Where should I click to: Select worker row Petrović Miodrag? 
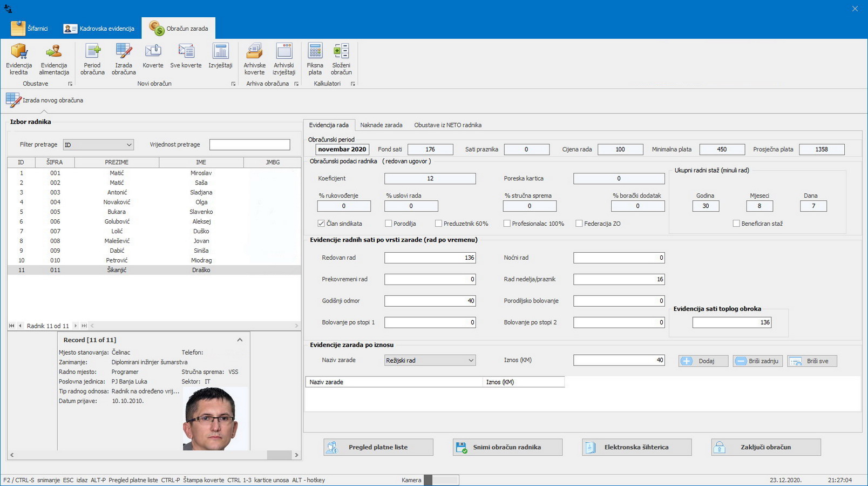click(x=154, y=260)
